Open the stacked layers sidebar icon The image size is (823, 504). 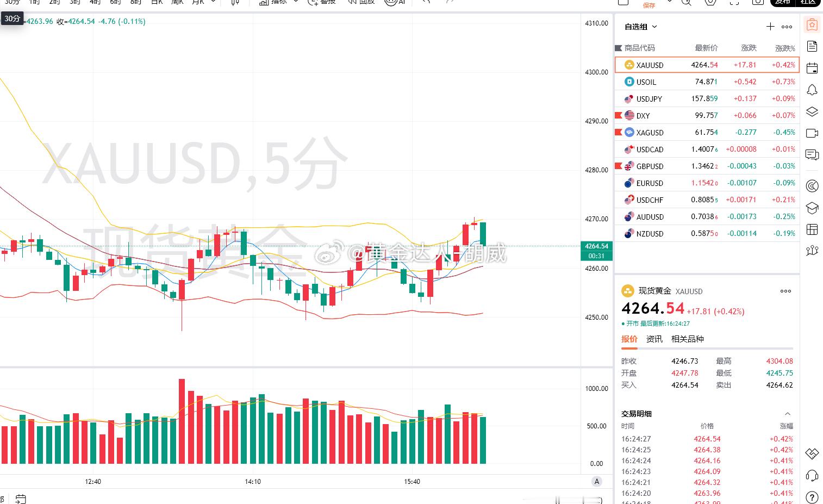812,111
